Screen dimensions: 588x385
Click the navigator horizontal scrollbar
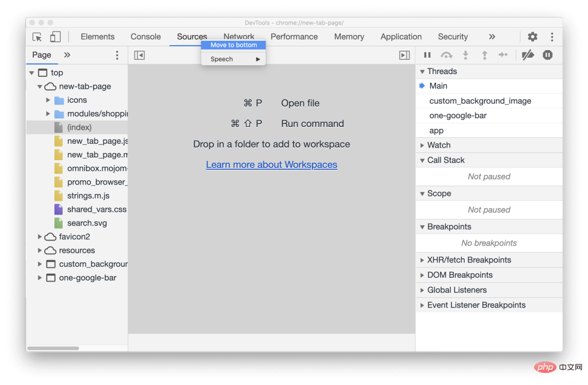pos(53,348)
